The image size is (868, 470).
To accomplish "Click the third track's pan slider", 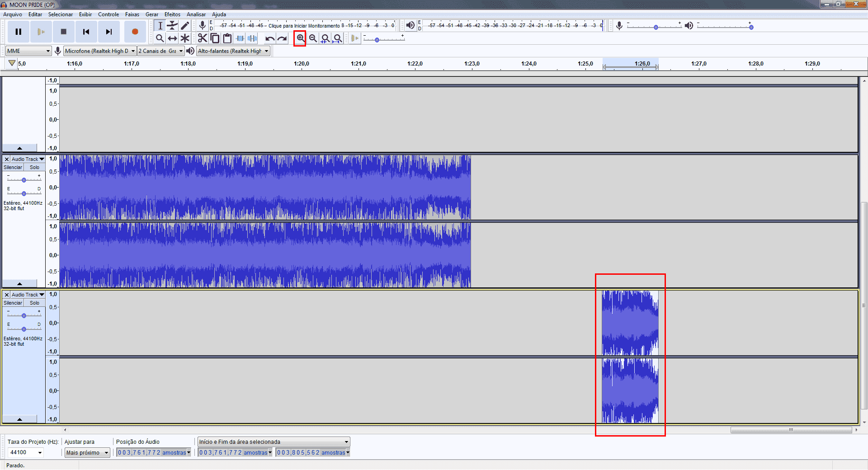I will [24, 329].
